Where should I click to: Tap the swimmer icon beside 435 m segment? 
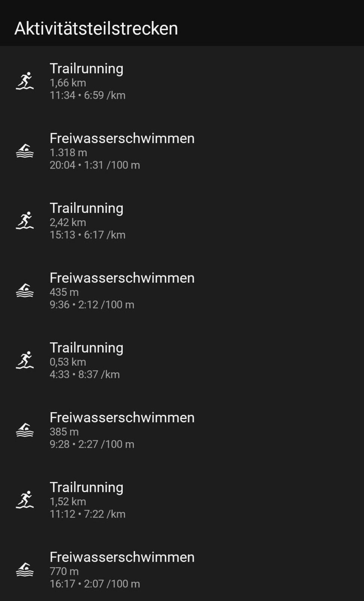click(25, 291)
